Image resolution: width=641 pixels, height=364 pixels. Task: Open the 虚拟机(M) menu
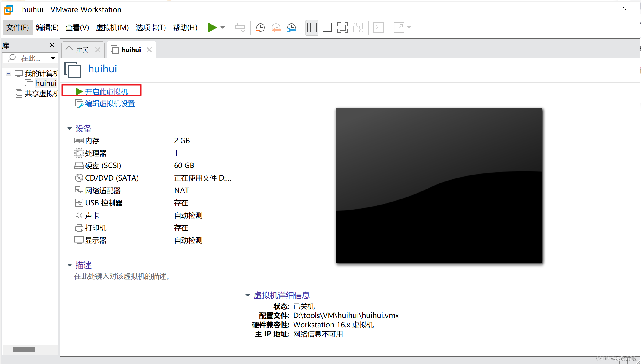112,28
